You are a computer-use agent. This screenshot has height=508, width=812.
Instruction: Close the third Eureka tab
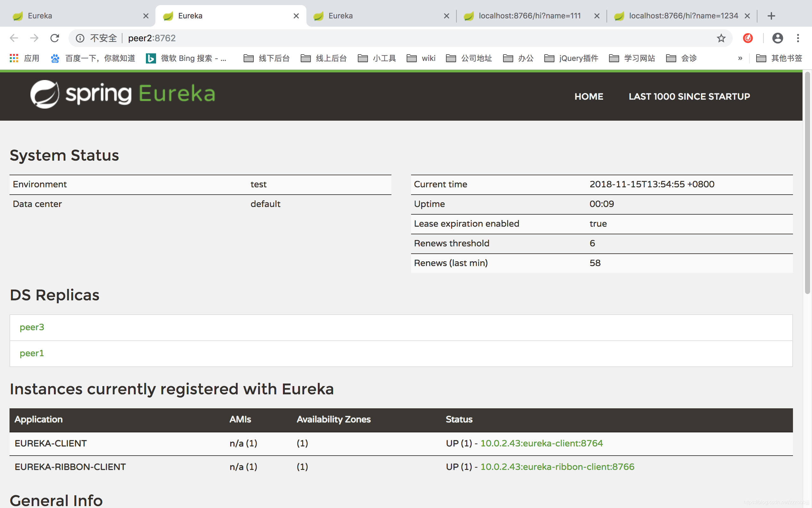[x=446, y=16]
